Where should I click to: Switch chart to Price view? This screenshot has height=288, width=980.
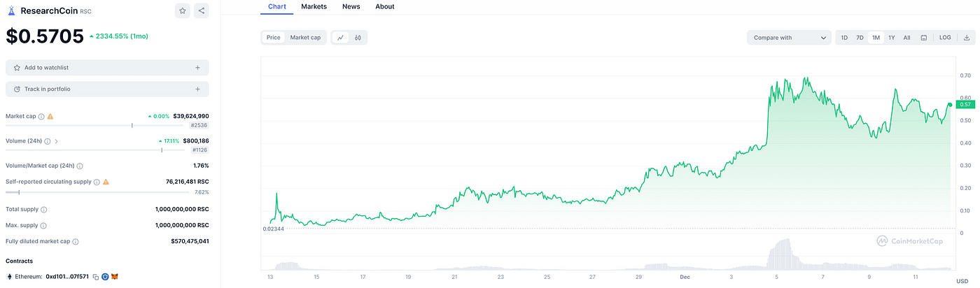[273, 38]
